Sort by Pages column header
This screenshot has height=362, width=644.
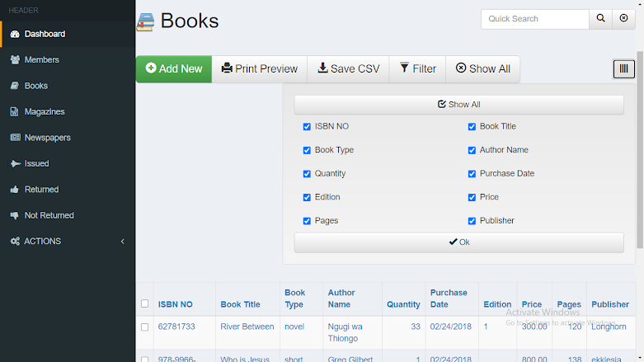pyautogui.click(x=569, y=304)
